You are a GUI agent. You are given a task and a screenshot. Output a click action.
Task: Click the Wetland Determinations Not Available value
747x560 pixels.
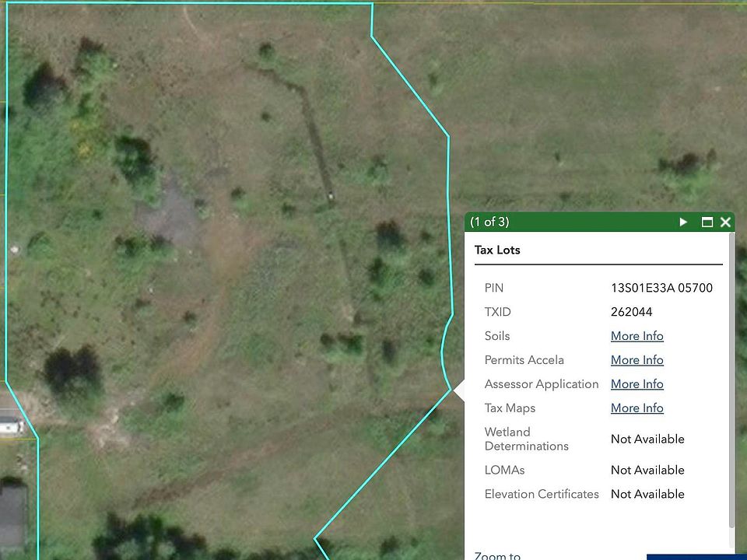coord(647,439)
